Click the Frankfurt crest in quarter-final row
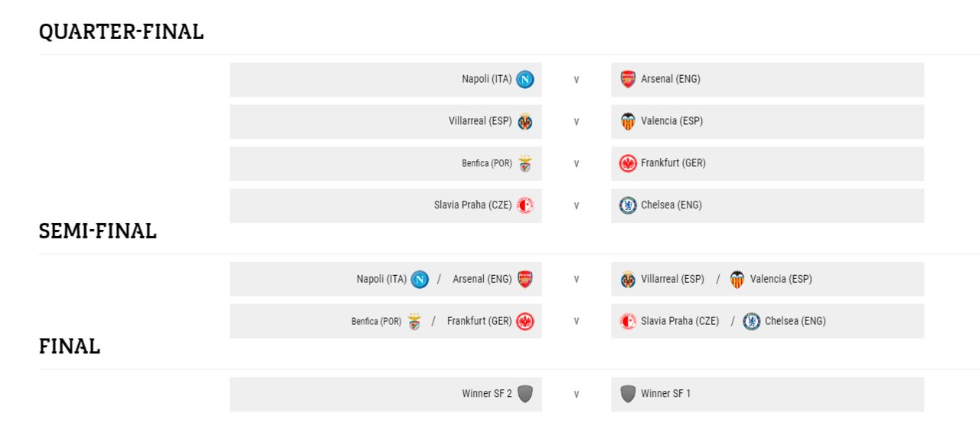 pyautogui.click(x=628, y=163)
